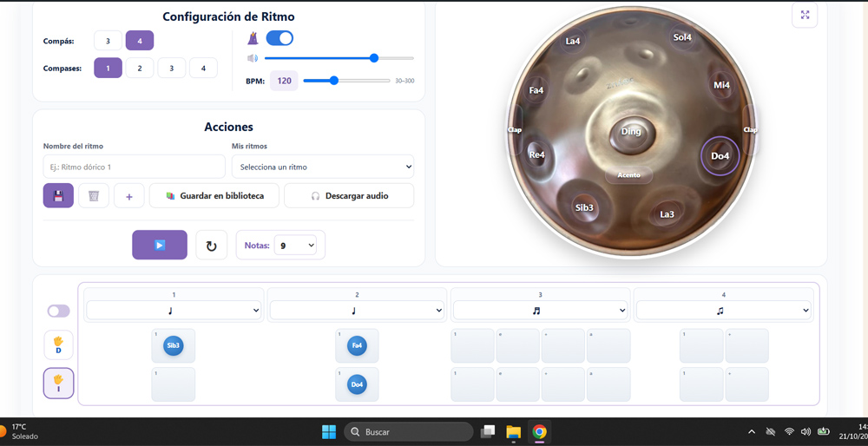The width and height of the screenshot is (868, 446).
Task: Add a new rhythm with plus button
Action: 129,195
